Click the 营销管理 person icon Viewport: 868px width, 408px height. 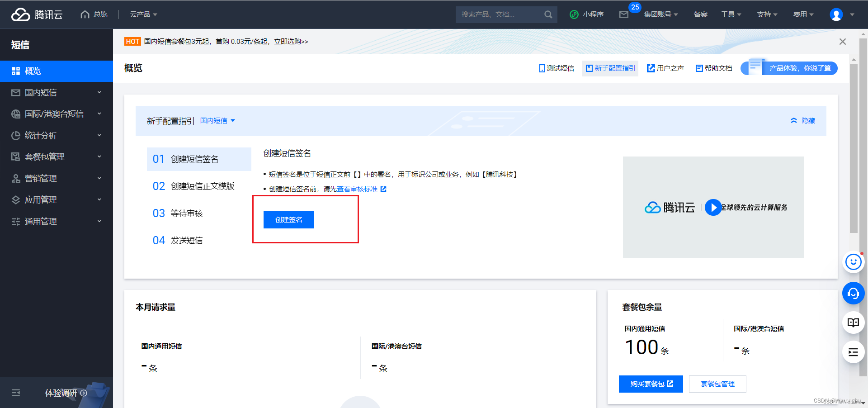16,179
